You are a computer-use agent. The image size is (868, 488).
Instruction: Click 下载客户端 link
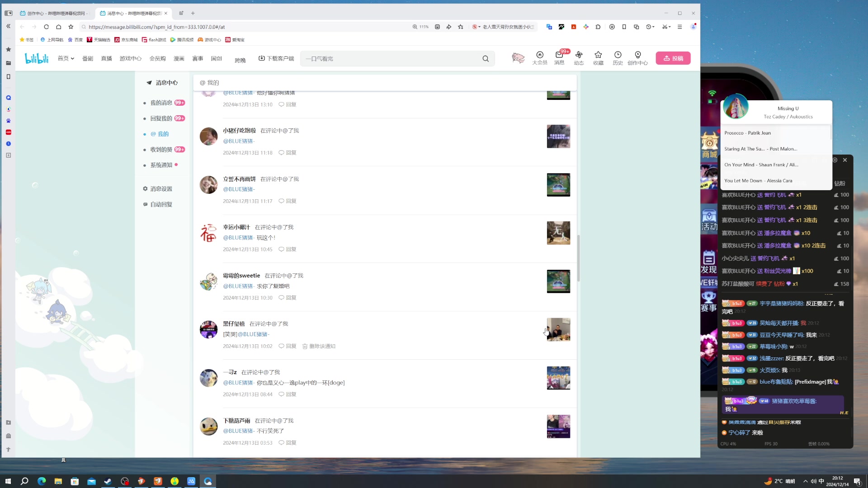tap(276, 58)
